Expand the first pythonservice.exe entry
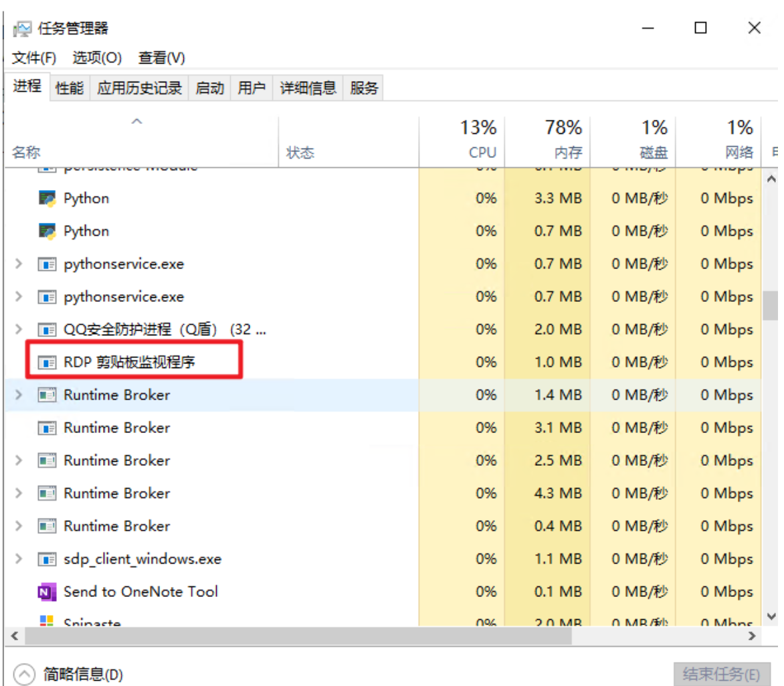 [x=19, y=264]
